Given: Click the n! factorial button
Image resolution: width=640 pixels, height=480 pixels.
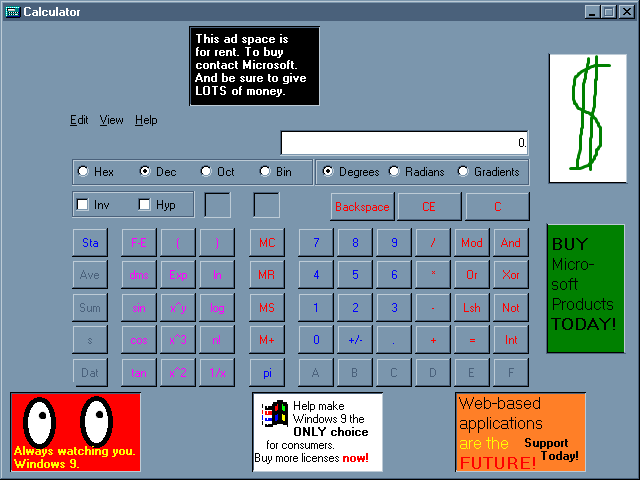Looking at the screenshot, I should pos(217,340).
